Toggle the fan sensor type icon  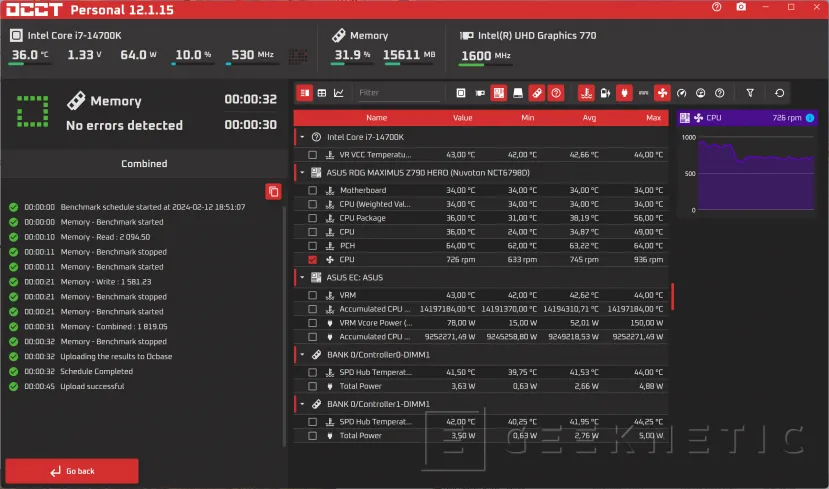click(x=662, y=93)
